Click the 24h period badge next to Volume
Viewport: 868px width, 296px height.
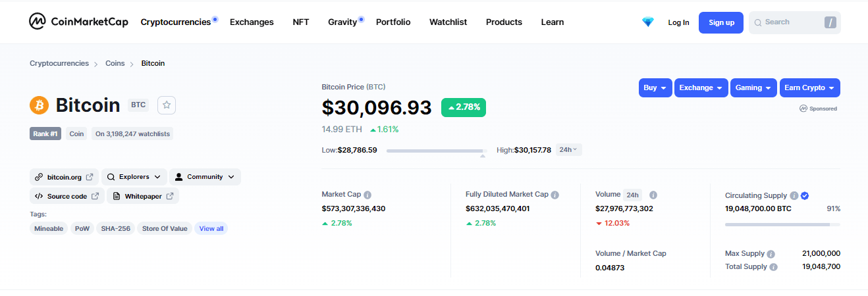coord(633,195)
